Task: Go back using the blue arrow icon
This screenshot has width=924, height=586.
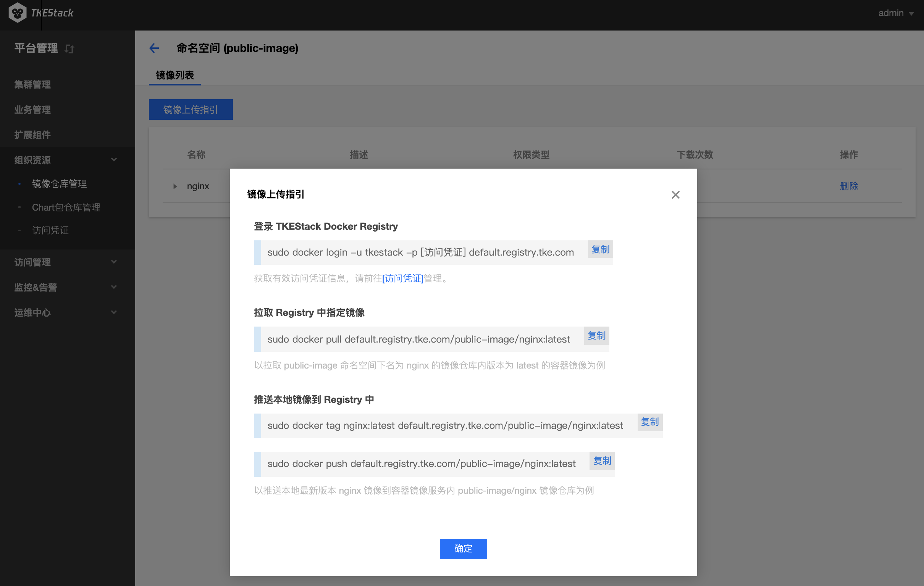Action: [154, 48]
